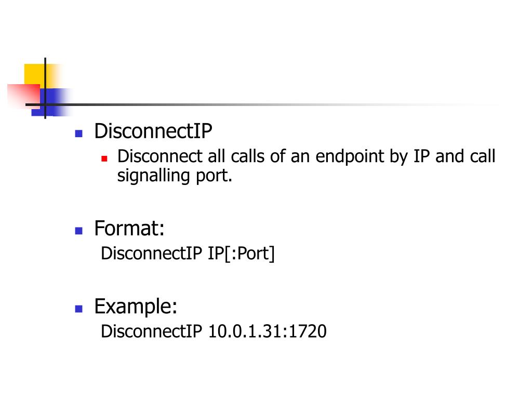Click the red bullet before Disconnect all calls
Image resolution: width=532 pixels, height=399 pixels.
(104, 158)
